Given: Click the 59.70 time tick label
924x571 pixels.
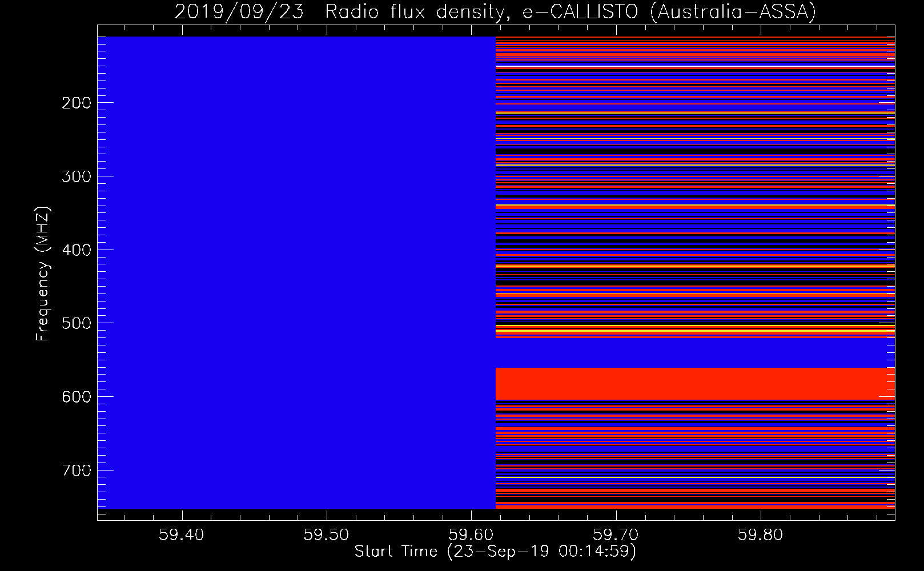Looking at the screenshot, I should (x=616, y=535).
